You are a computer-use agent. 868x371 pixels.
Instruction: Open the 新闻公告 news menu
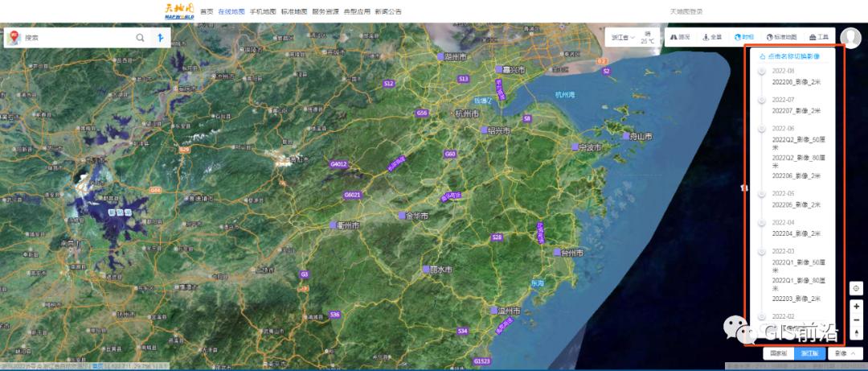388,11
